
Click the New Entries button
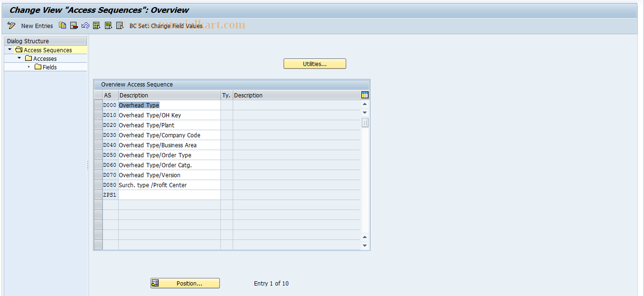37,26
